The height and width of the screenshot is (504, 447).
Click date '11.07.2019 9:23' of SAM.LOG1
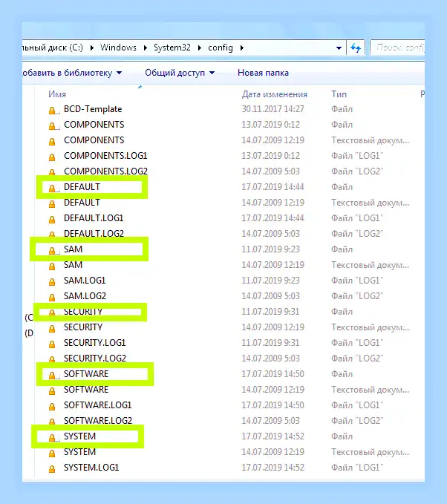271,281
